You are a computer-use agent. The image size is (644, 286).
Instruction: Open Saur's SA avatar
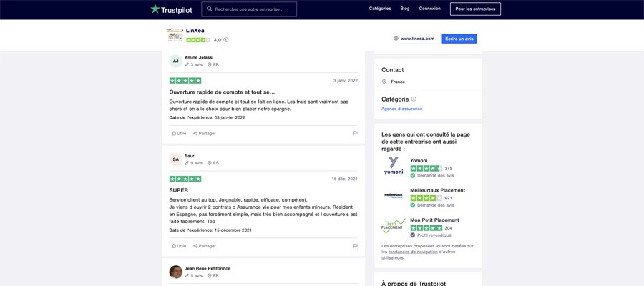point(175,159)
